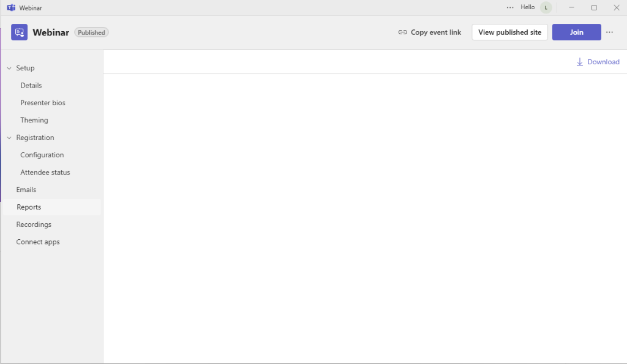View Attendee status
Image resolution: width=627 pixels, height=364 pixels.
(45, 172)
